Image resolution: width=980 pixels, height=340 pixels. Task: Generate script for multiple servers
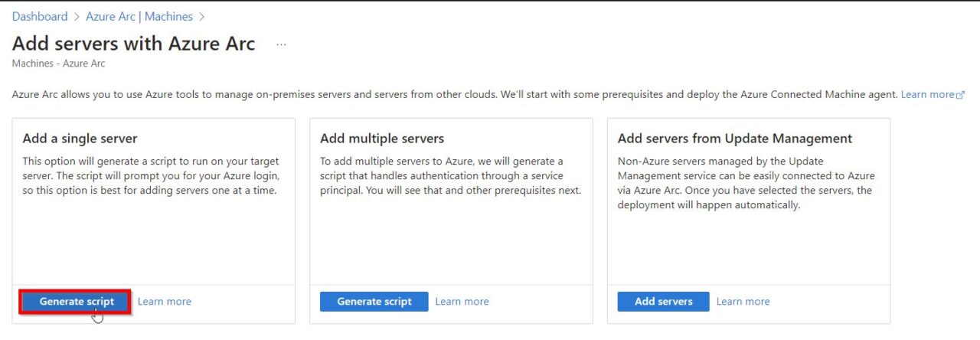coord(374,302)
